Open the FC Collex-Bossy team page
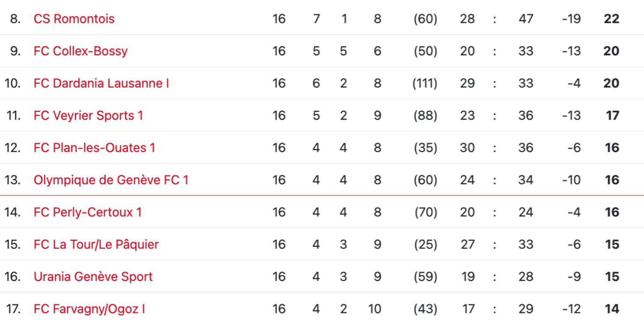This screenshot has height=327, width=644. click(x=81, y=51)
